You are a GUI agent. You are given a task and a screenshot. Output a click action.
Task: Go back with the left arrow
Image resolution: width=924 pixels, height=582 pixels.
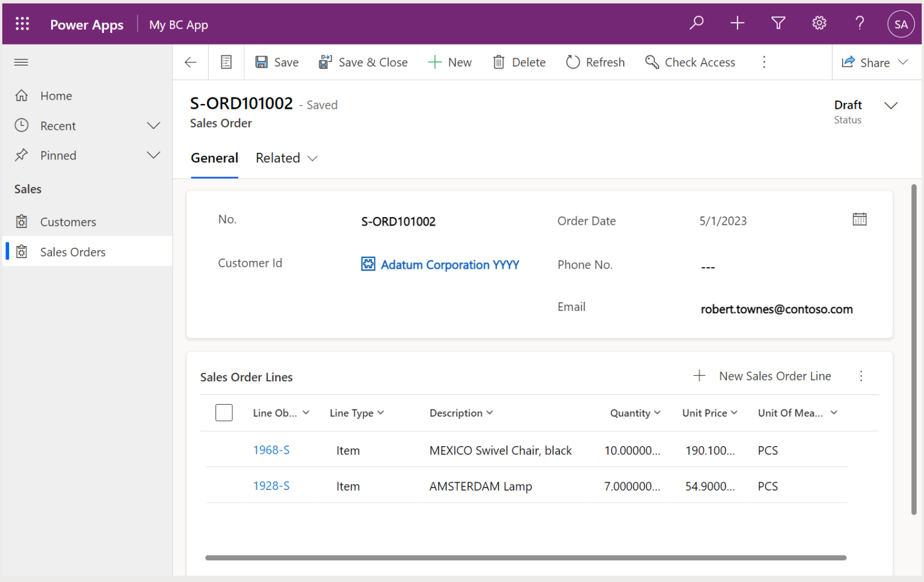(191, 62)
